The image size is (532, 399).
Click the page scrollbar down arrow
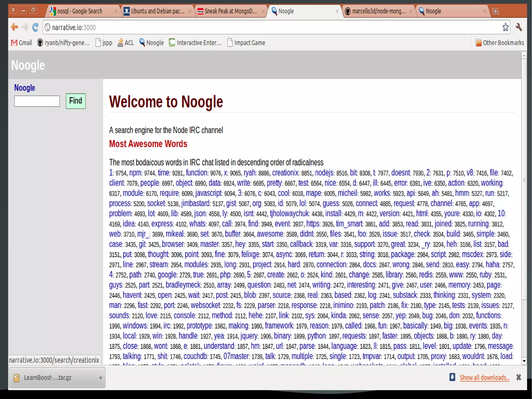(x=524, y=361)
